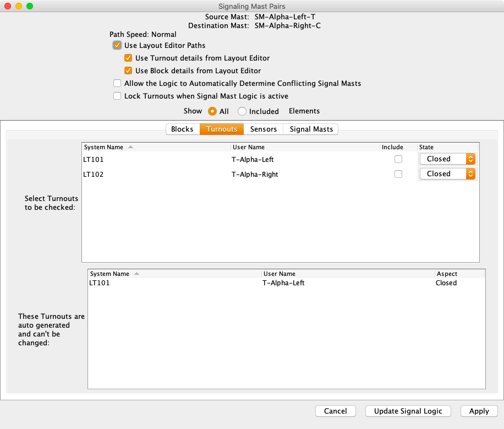The image size is (504, 429).
Task: Click the Update Signal Logic button
Action: 408,411
